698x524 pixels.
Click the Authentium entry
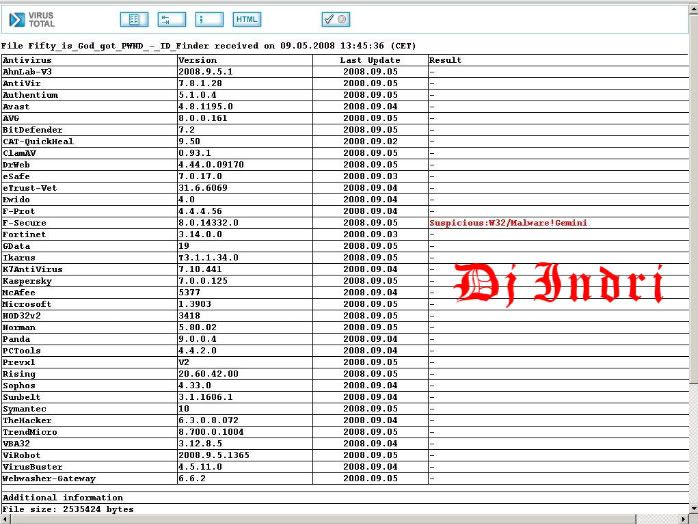tap(30, 95)
